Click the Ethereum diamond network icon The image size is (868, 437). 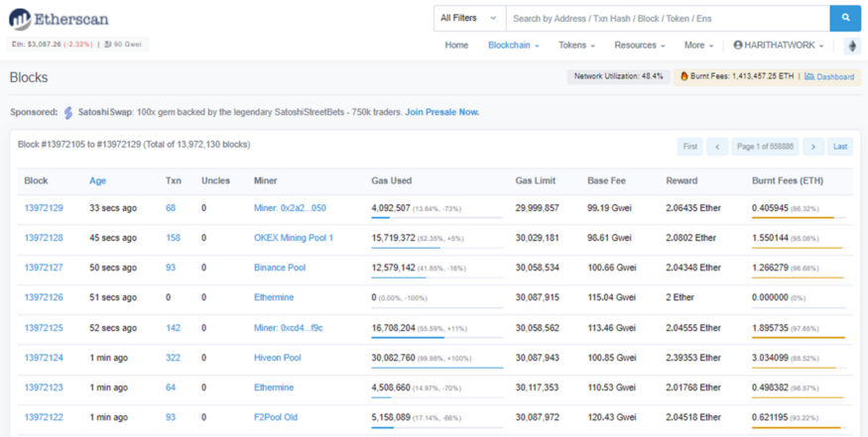[852, 46]
